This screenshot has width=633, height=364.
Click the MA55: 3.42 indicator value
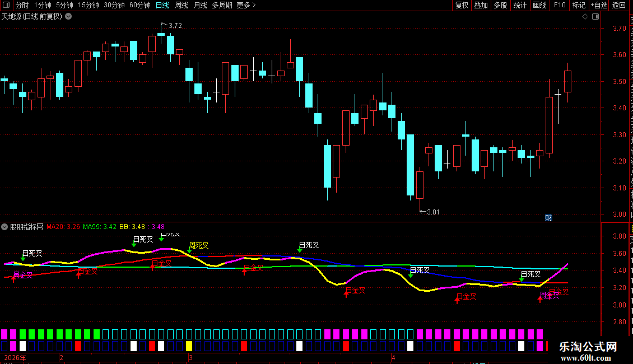click(100, 227)
